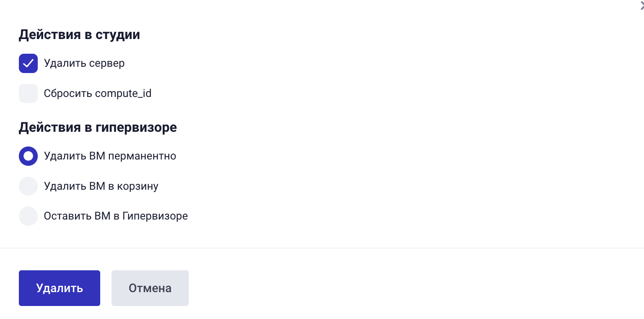Screen dimensions: 644x319
Task: Uncheck the "Удалить сервер" checkbox
Action: pyautogui.click(x=28, y=63)
